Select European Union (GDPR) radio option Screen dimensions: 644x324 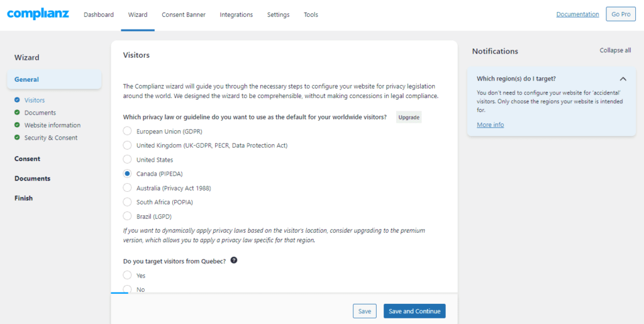(128, 131)
